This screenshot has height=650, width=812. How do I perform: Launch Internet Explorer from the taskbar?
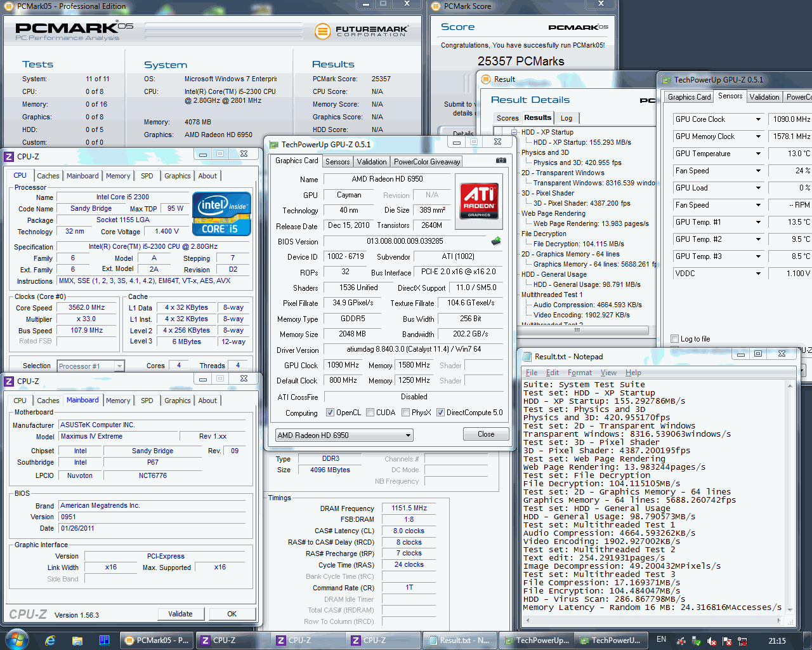click(x=50, y=640)
